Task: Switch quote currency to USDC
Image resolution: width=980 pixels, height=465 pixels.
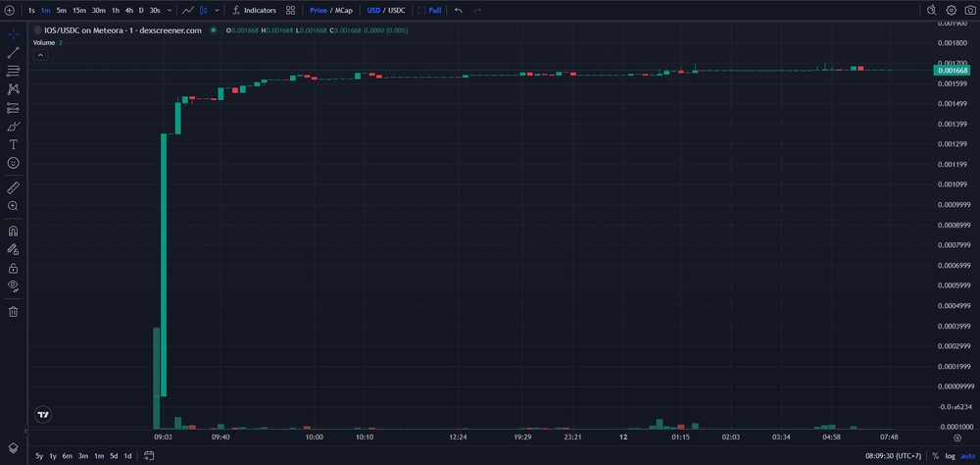Action: click(396, 11)
